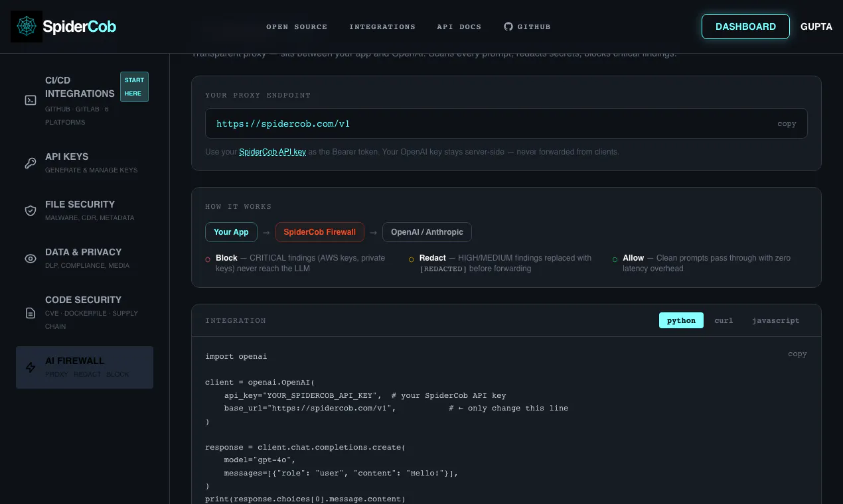Click the eye icon beside Data & Privacy
The image size is (843, 504).
pos(31,259)
